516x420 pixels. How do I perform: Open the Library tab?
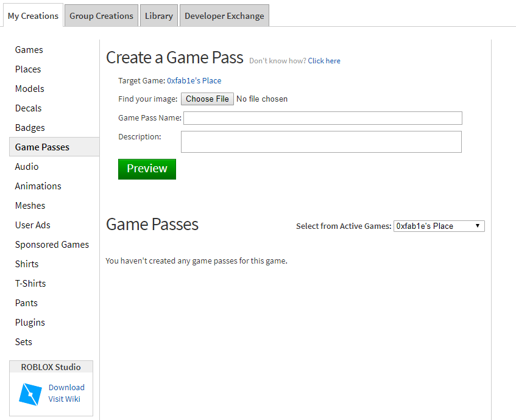coord(159,15)
